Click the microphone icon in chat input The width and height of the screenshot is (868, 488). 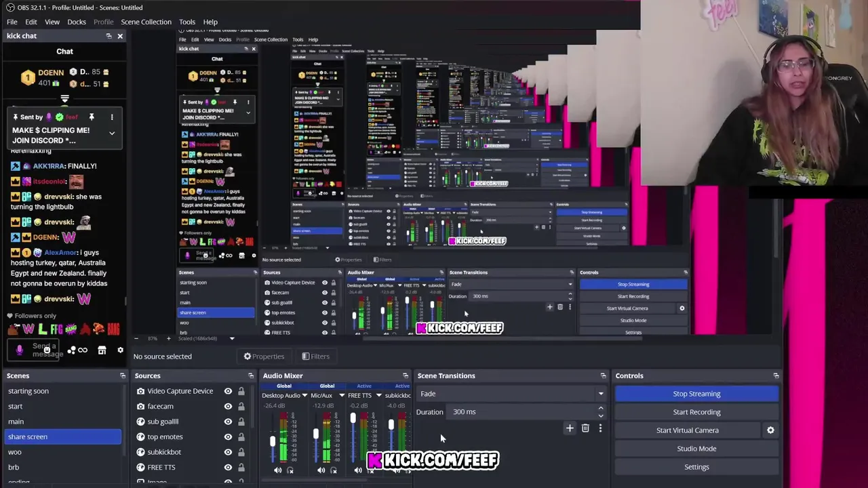(20, 350)
